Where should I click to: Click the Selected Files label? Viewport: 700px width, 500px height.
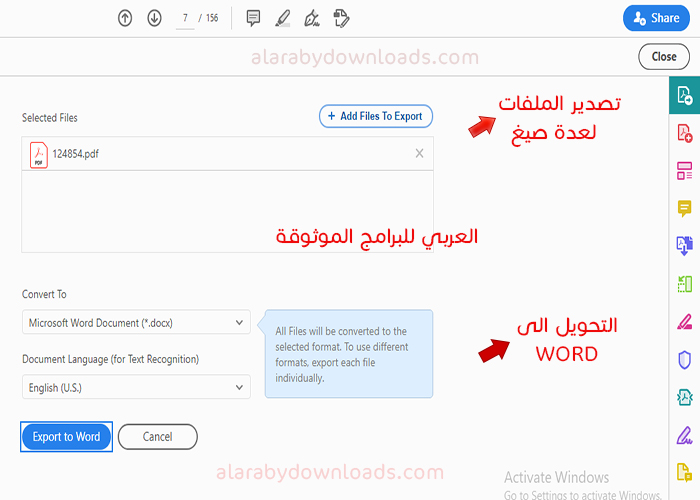50,118
